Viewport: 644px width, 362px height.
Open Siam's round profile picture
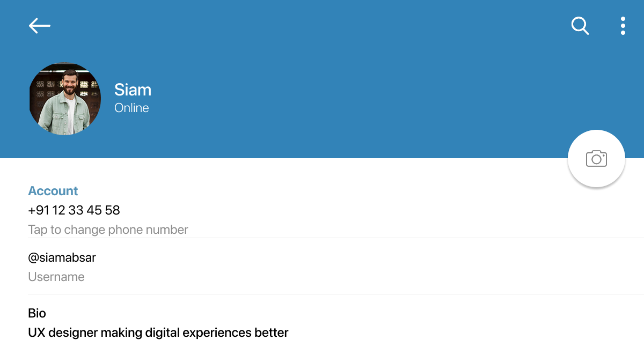point(65,99)
